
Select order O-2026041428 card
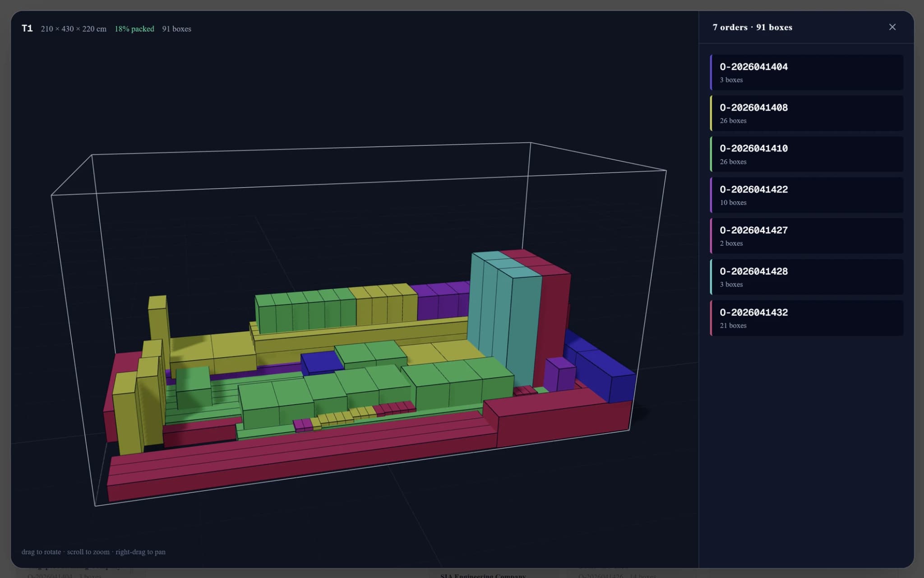807,277
